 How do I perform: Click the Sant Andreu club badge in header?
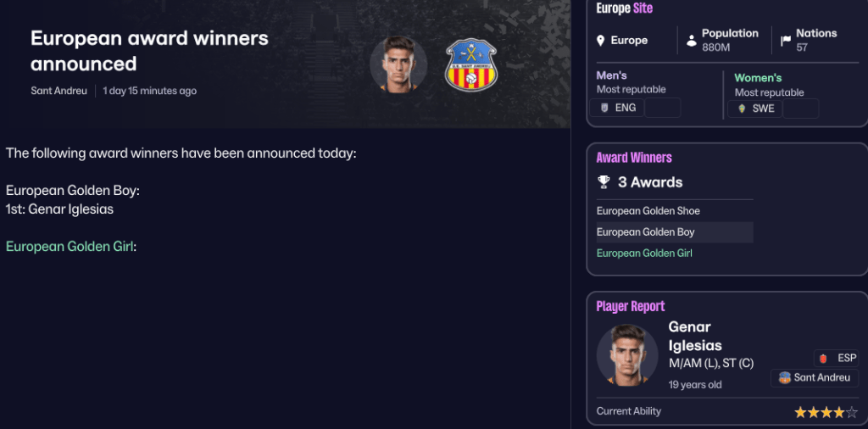pos(471,65)
